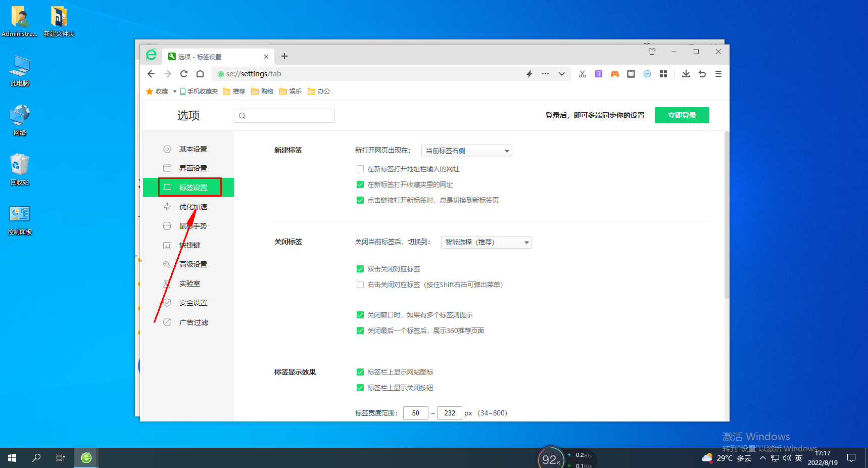Close the 选项 - 标签设置 tab
The image size is (868, 468).
click(x=266, y=57)
